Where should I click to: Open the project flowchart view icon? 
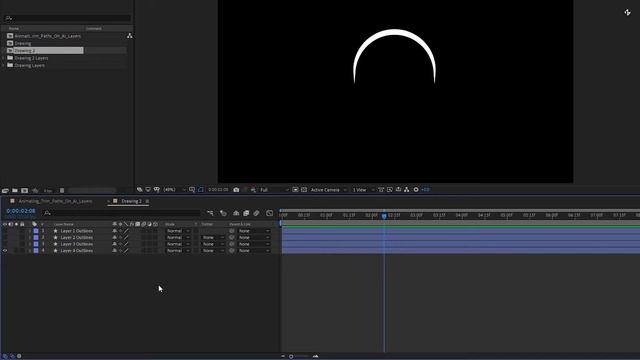pos(129,36)
